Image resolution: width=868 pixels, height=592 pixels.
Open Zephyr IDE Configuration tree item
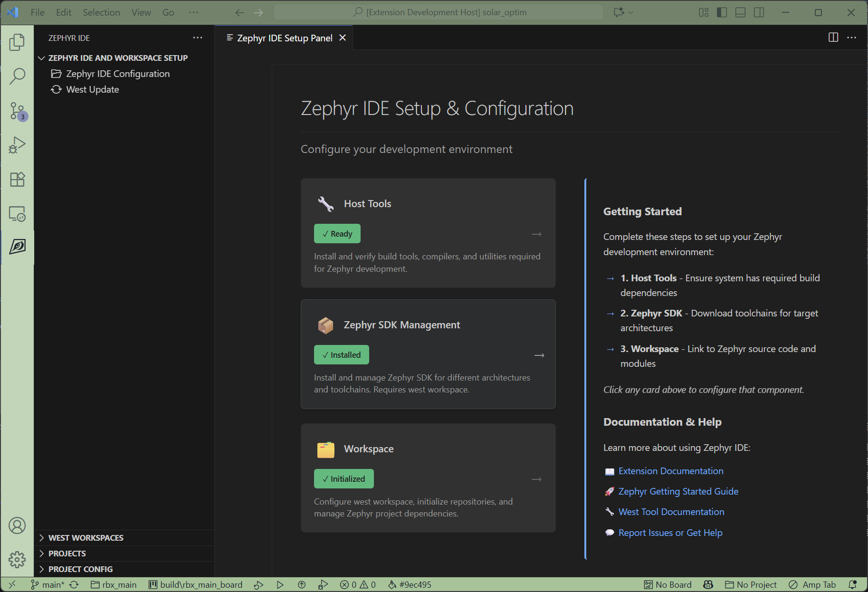tap(117, 74)
